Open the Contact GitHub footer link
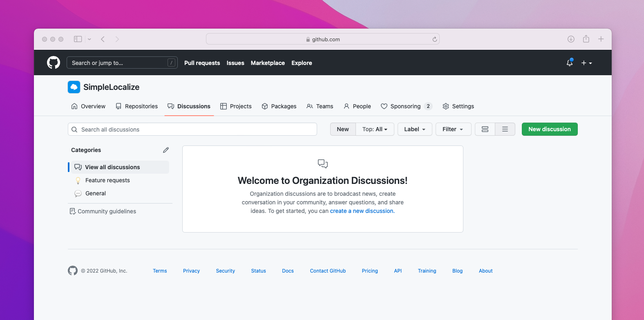The image size is (644, 320). point(328,271)
